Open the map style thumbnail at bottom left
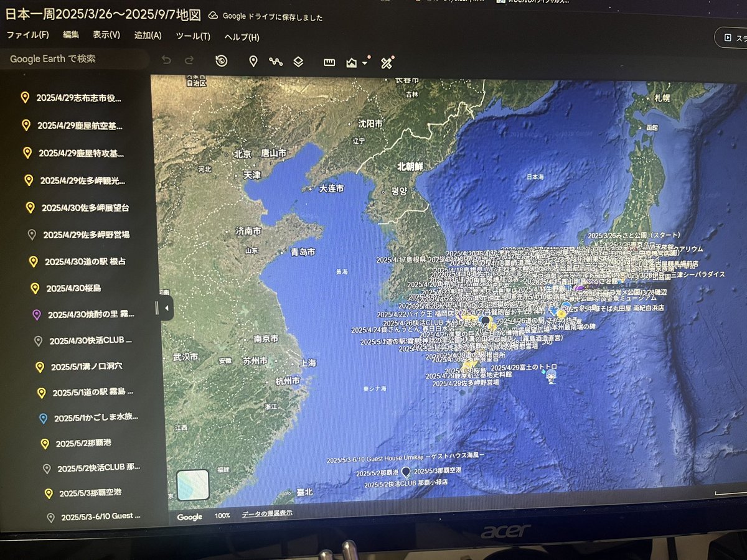This screenshot has height=560, width=747. point(193,485)
